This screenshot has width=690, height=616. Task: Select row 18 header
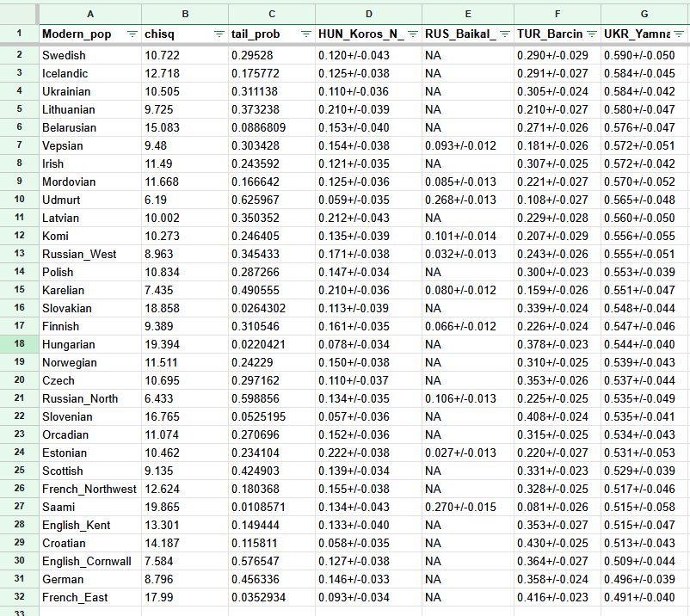click(x=20, y=343)
